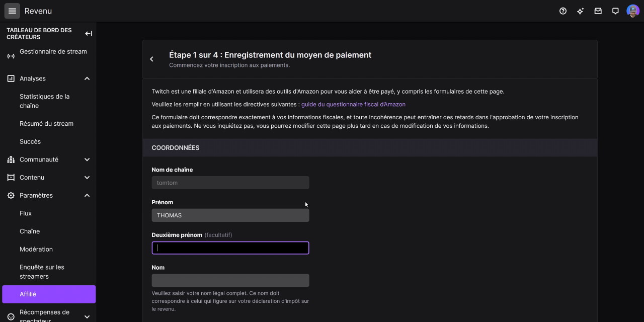Open Statistiques de la chaîne
644x322 pixels.
44,101
